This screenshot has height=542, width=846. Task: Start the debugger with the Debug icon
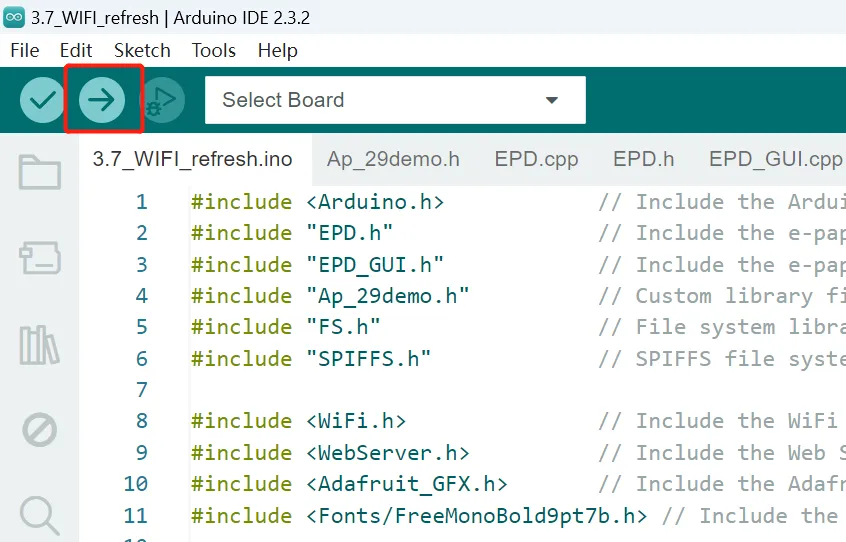[x=162, y=100]
